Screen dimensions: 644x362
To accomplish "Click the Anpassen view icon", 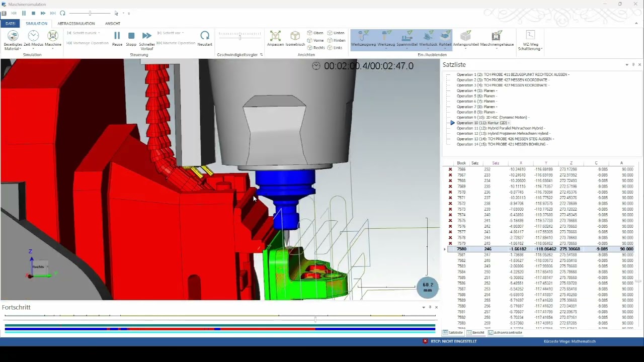I will click(275, 36).
